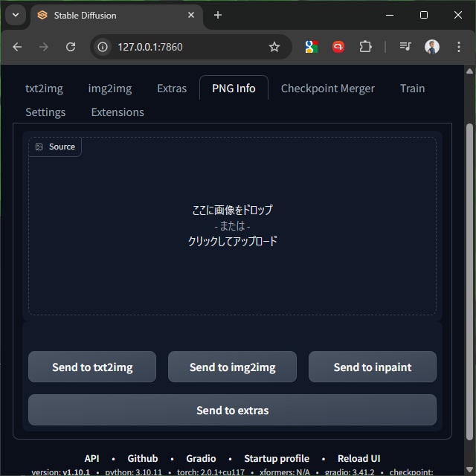Click the address bar URL field
Screen dimensions: 476x476
pos(186,47)
